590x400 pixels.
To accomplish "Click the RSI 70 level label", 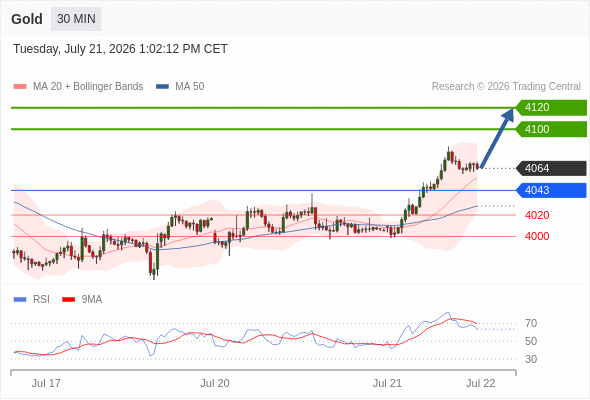I will click(x=531, y=323).
